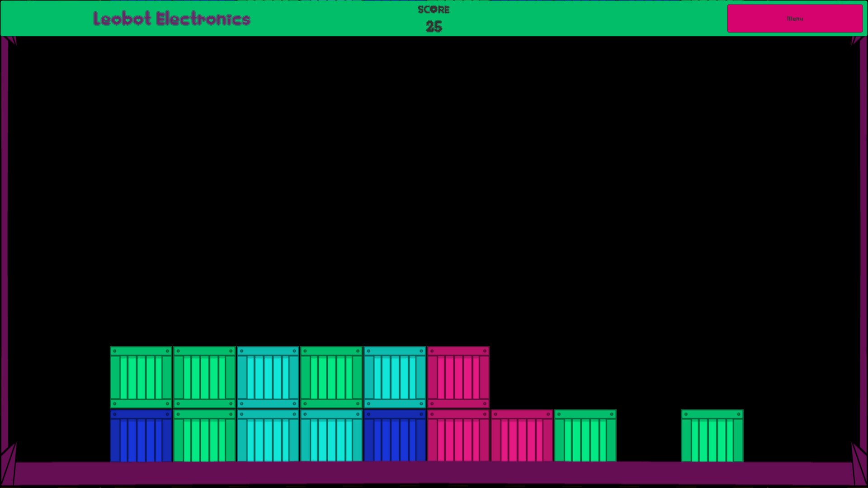
Task: Click the SCORE label in the header
Action: [433, 9]
